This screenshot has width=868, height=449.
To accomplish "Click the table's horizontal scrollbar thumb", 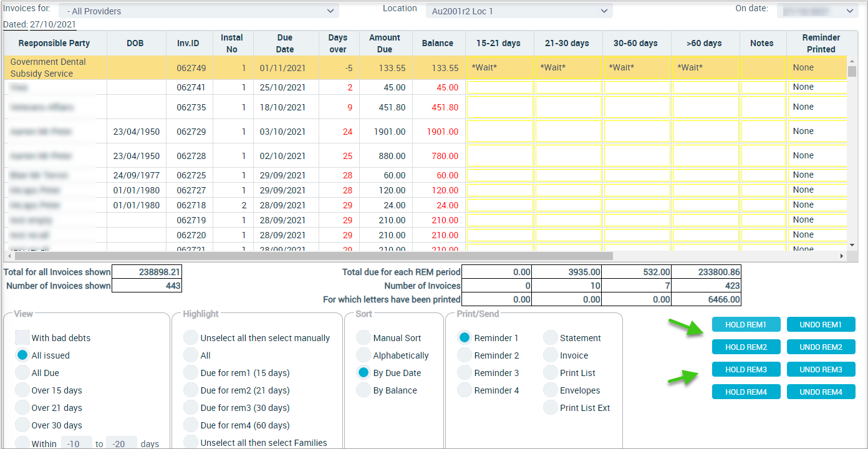I will click(x=314, y=256).
